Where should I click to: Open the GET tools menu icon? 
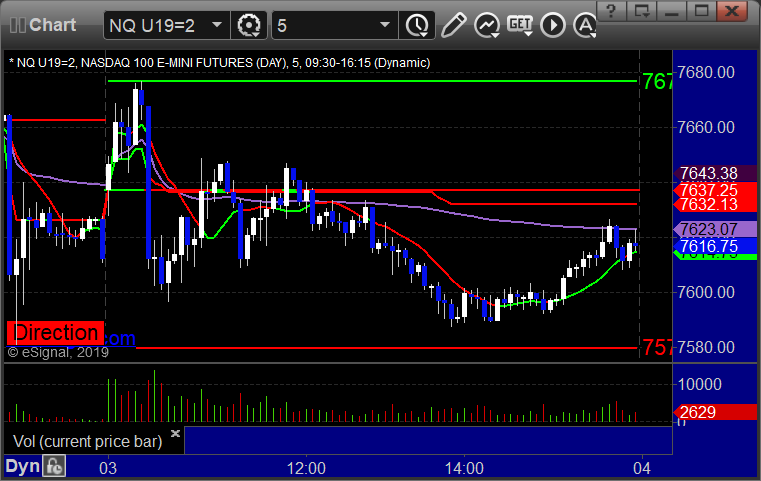[520, 25]
